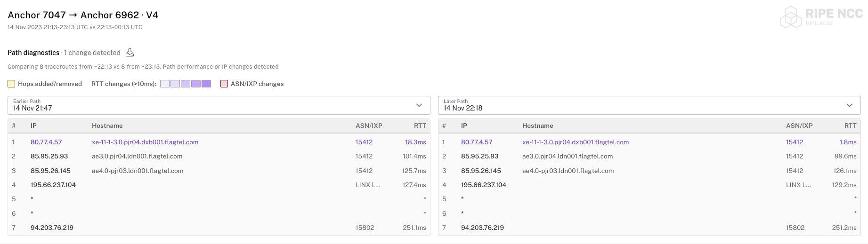Click the ASN/IXP column header in Later Path

pyautogui.click(x=799, y=126)
